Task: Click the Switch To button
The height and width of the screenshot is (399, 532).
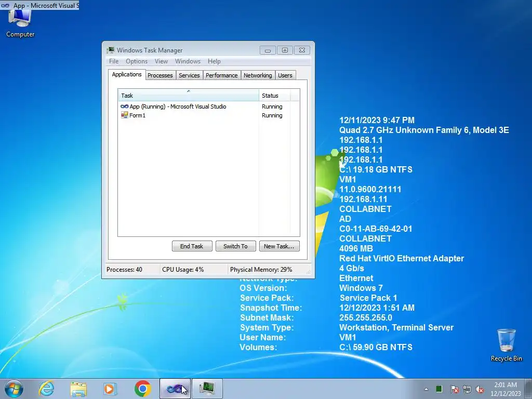Action: (x=236, y=246)
